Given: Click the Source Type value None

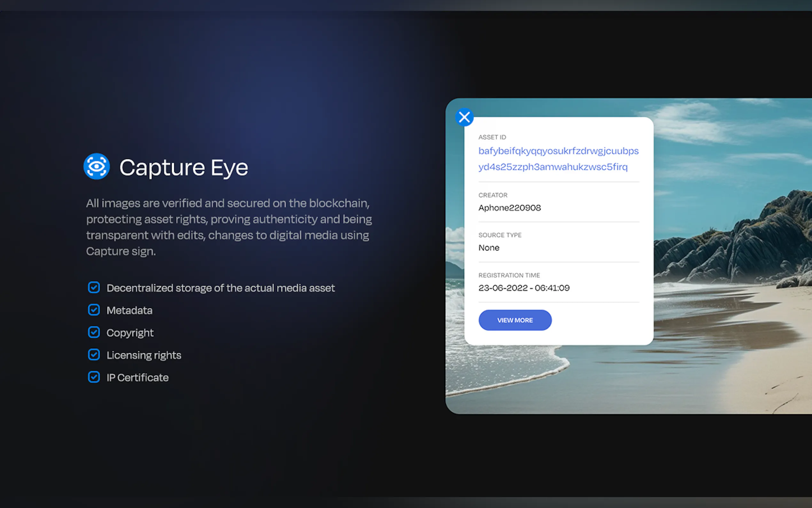Looking at the screenshot, I should pos(489,248).
